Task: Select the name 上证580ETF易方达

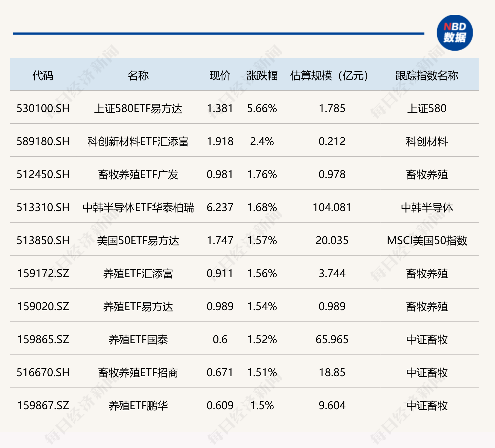Action: (138, 108)
